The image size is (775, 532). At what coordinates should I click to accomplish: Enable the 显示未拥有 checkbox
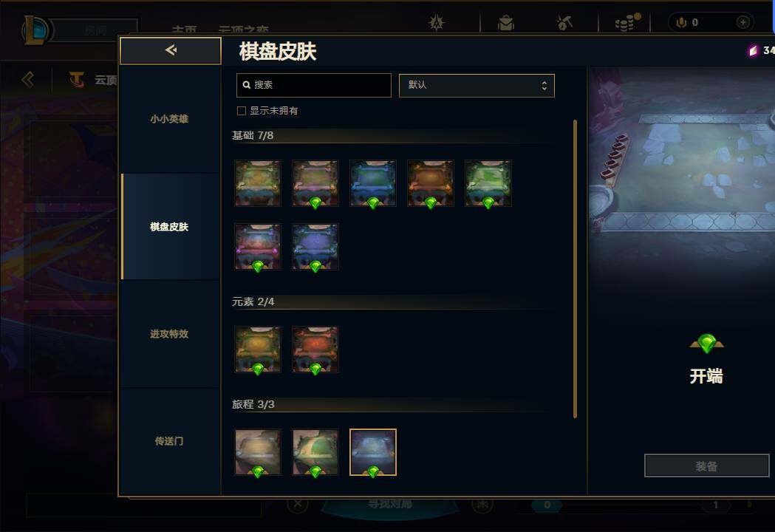click(x=241, y=111)
